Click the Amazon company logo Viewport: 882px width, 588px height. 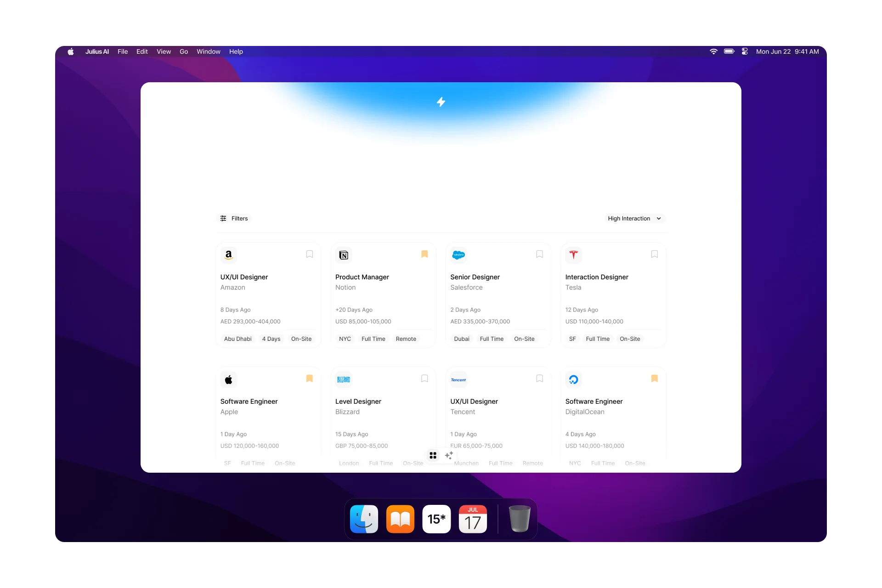tap(229, 255)
